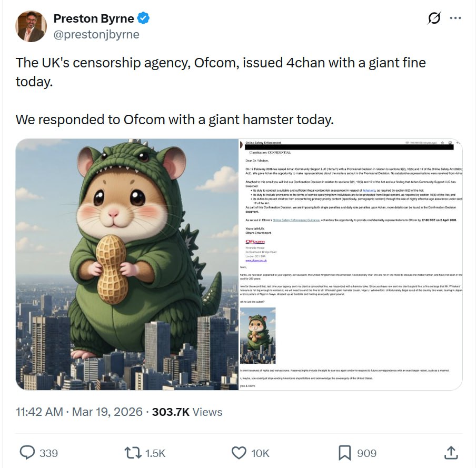
Task: Click the blue verified badge
Action: click(143, 18)
